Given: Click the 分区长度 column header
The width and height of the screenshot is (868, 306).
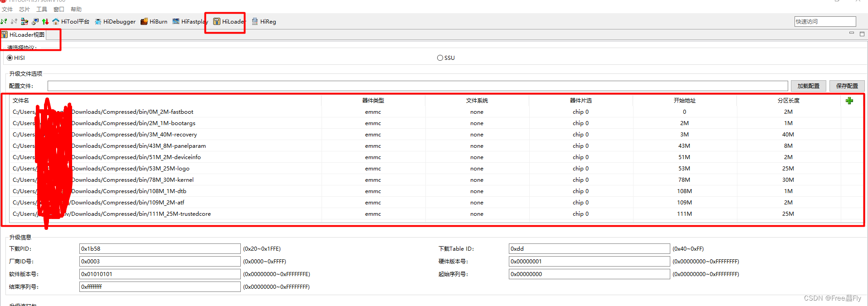Looking at the screenshot, I should 789,101.
